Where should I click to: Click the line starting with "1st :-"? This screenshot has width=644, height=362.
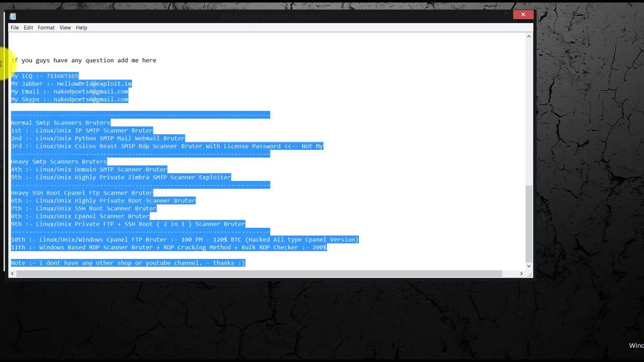82,130
